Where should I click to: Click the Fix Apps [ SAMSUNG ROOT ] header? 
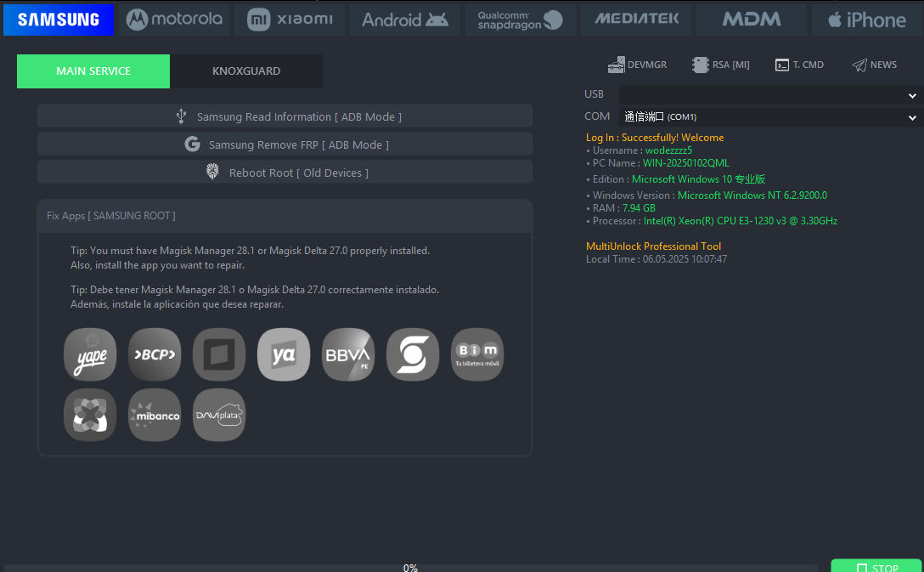click(x=285, y=216)
